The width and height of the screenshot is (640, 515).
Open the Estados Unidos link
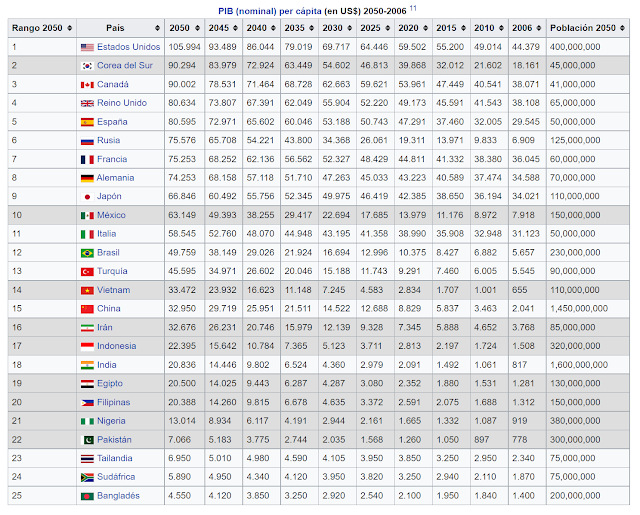[x=129, y=47]
